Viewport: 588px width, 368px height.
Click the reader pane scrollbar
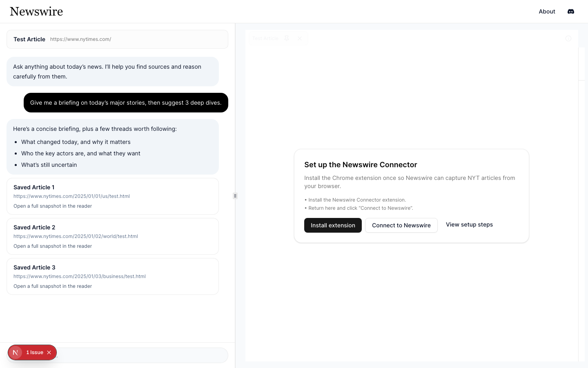(x=581, y=64)
